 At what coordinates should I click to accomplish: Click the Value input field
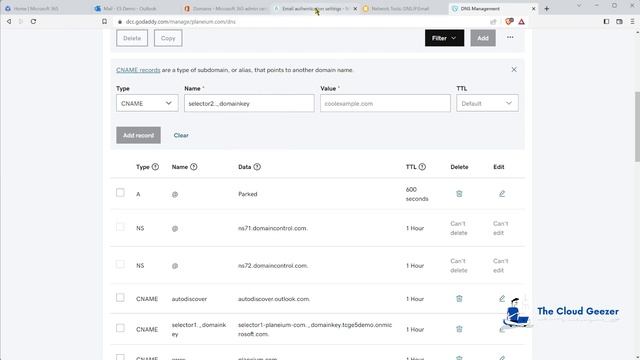coord(385,103)
